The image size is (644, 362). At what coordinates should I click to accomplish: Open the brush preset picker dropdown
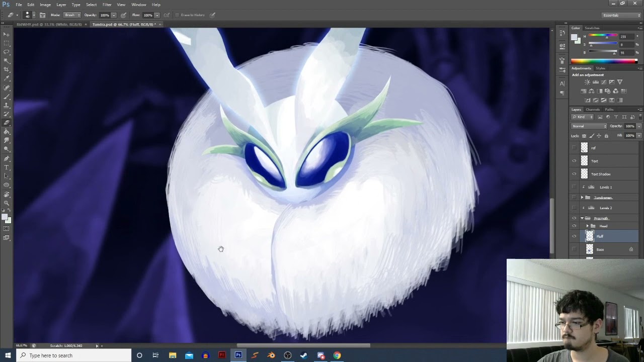[x=34, y=15]
